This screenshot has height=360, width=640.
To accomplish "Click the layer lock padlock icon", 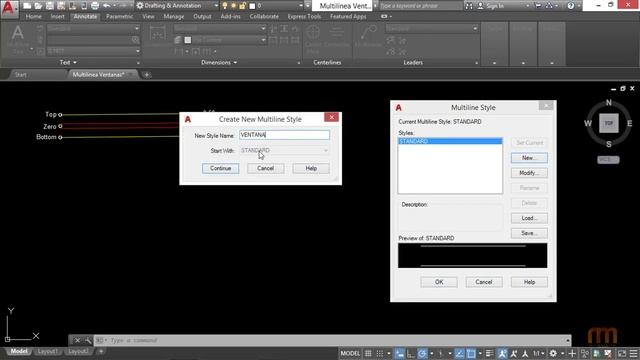I will point(243,6).
